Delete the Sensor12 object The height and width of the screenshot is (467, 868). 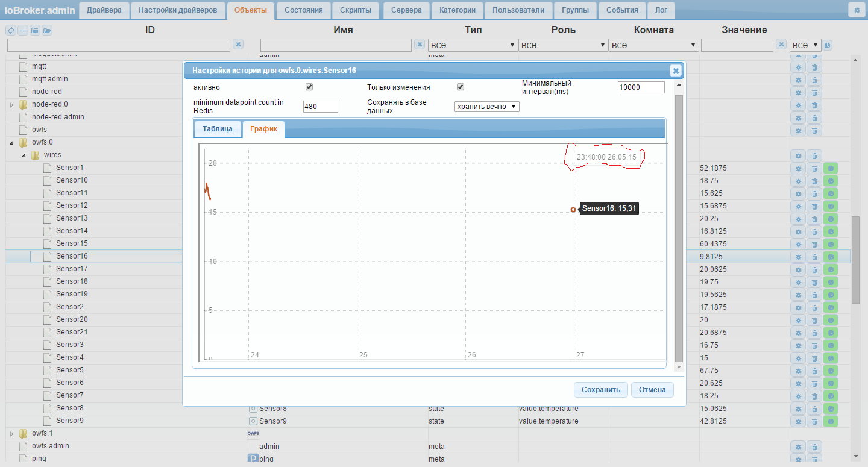tap(814, 206)
